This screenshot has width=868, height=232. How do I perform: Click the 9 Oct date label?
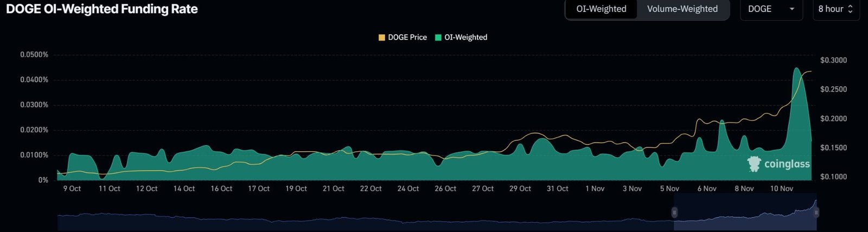(72, 189)
